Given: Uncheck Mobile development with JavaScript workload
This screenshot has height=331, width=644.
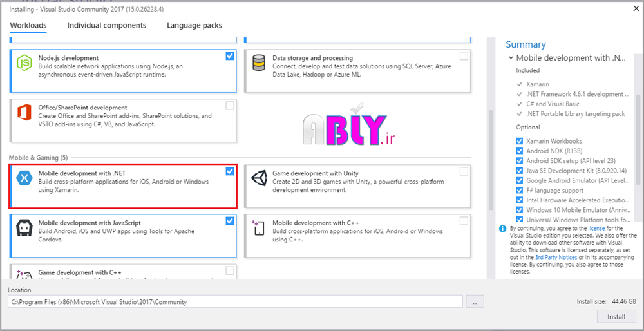Looking at the screenshot, I should pos(230,222).
